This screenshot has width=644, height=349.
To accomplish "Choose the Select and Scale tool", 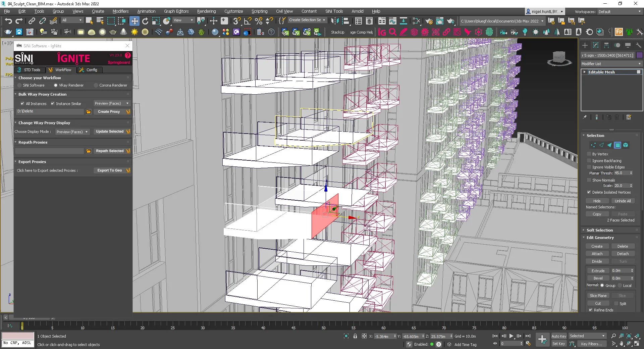I will point(156,21).
